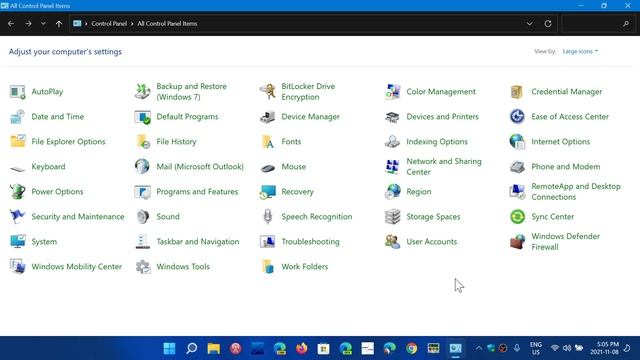
Task: Open Default Programs icon
Action: (x=142, y=117)
